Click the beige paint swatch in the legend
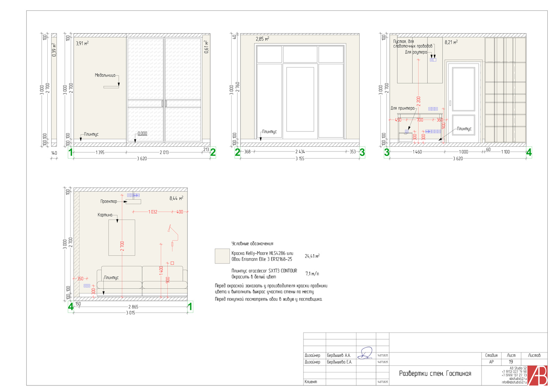Image resolution: width=554 pixels, height=392 pixels. tap(222, 256)
